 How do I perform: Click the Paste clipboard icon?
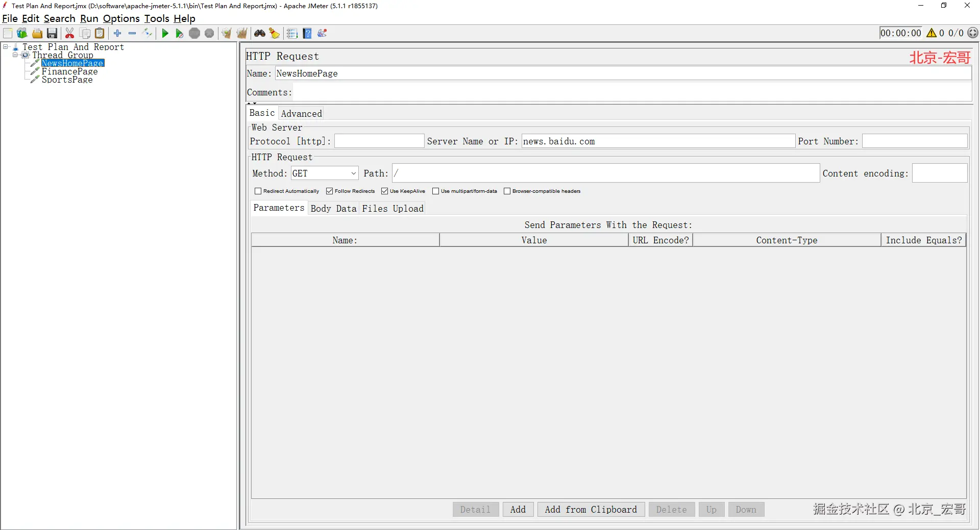(x=100, y=33)
